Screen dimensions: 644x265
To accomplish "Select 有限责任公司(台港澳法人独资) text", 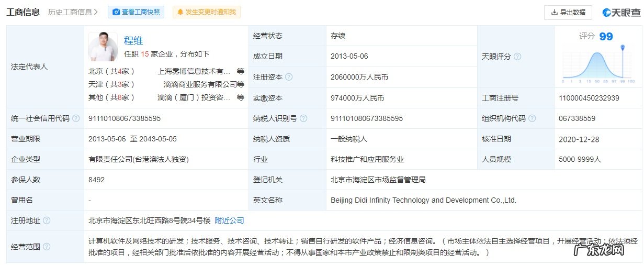I will (x=139, y=159).
